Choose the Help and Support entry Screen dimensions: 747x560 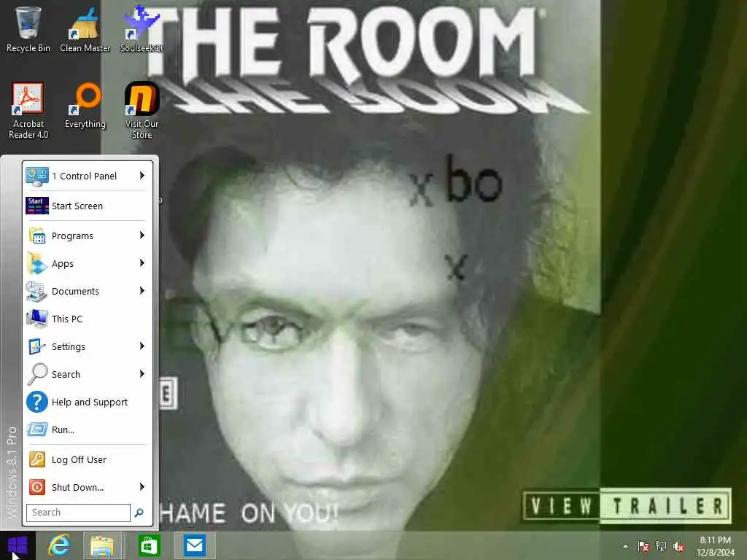coord(88,402)
